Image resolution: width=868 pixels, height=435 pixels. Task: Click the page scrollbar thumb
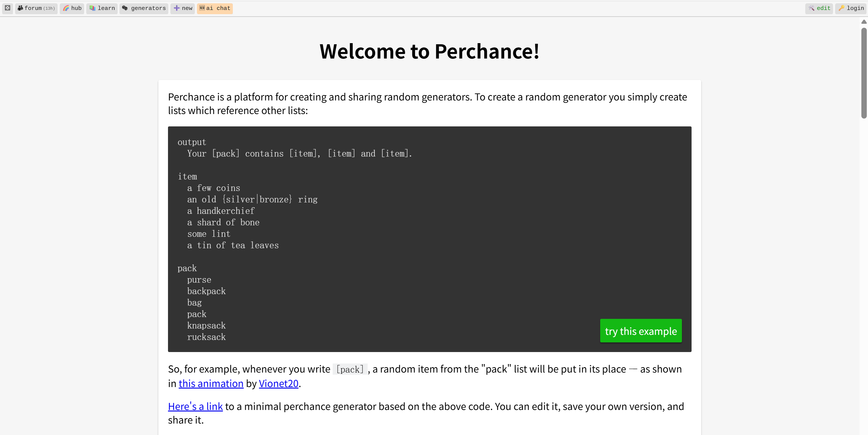coord(863,73)
